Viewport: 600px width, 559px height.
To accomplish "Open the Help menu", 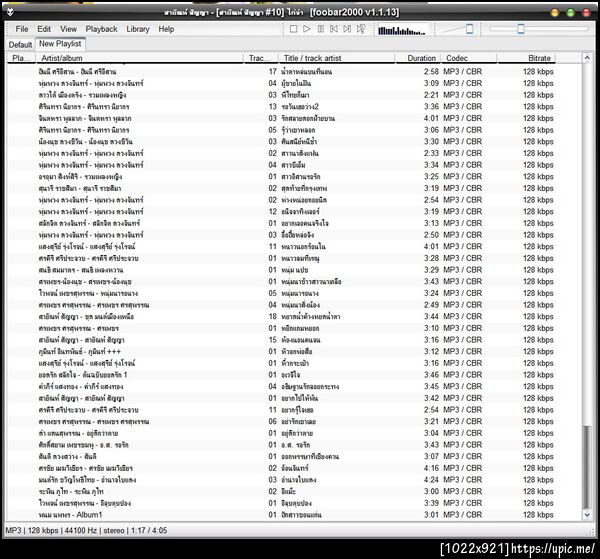I will pos(166,29).
